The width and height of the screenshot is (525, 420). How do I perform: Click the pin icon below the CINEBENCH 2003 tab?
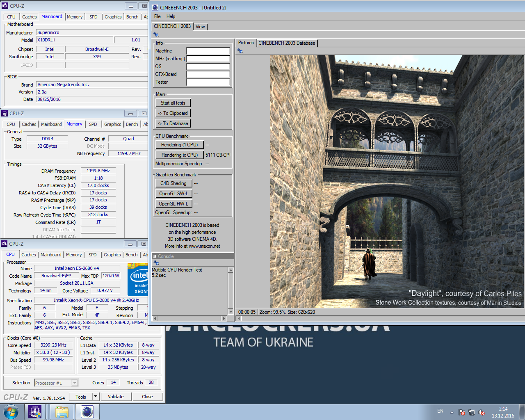(x=156, y=34)
